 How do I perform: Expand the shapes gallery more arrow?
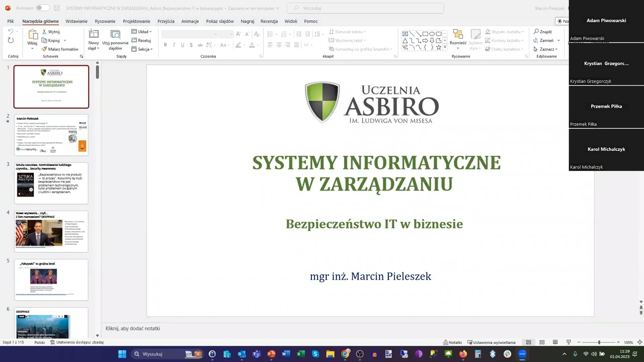445,47
